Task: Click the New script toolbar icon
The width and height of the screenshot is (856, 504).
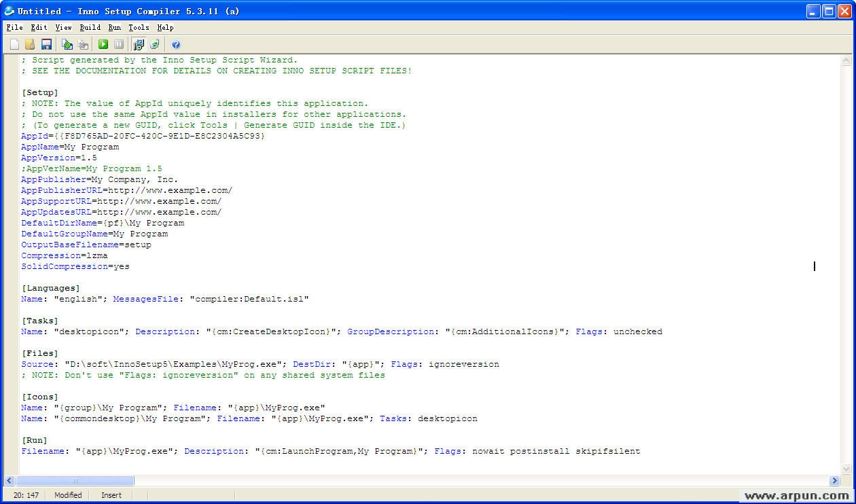Action: [x=14, y=44]
